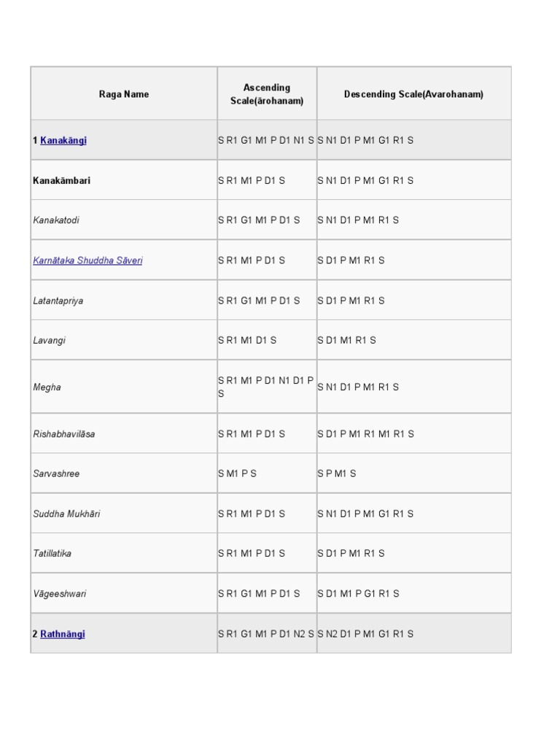Image resolution: width=560 pixels, height=747 pixels.
Task: Select the Sarvashree raga name cell
Action: [x=56, y=474]
